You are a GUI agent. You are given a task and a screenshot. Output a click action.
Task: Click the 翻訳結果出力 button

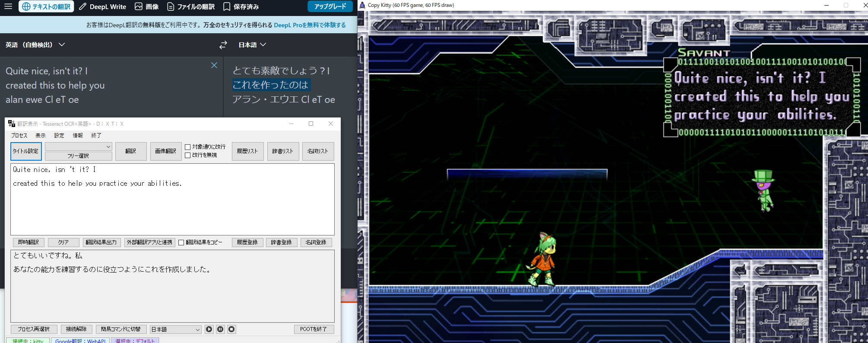[101, 242]
